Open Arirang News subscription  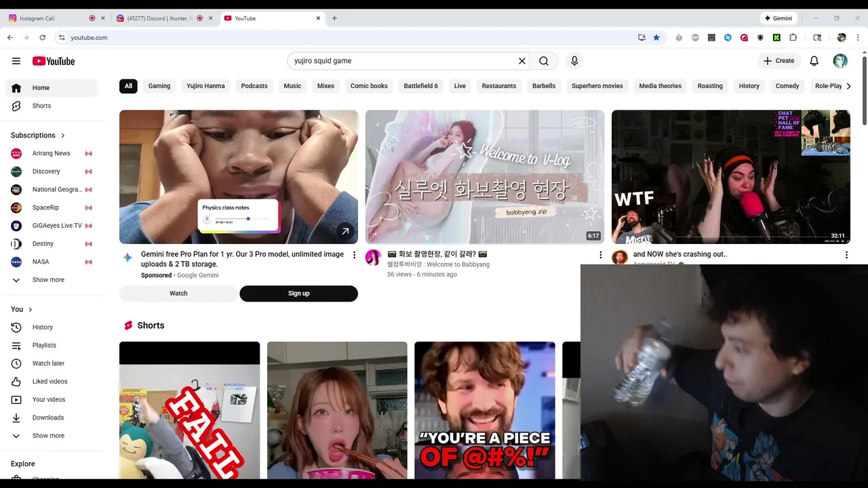pos(52,153)
